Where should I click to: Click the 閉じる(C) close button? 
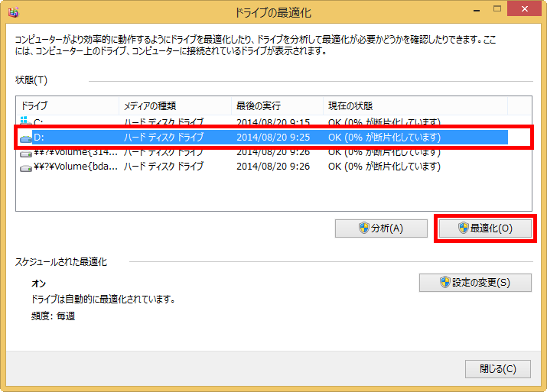[x=498, y=368]
